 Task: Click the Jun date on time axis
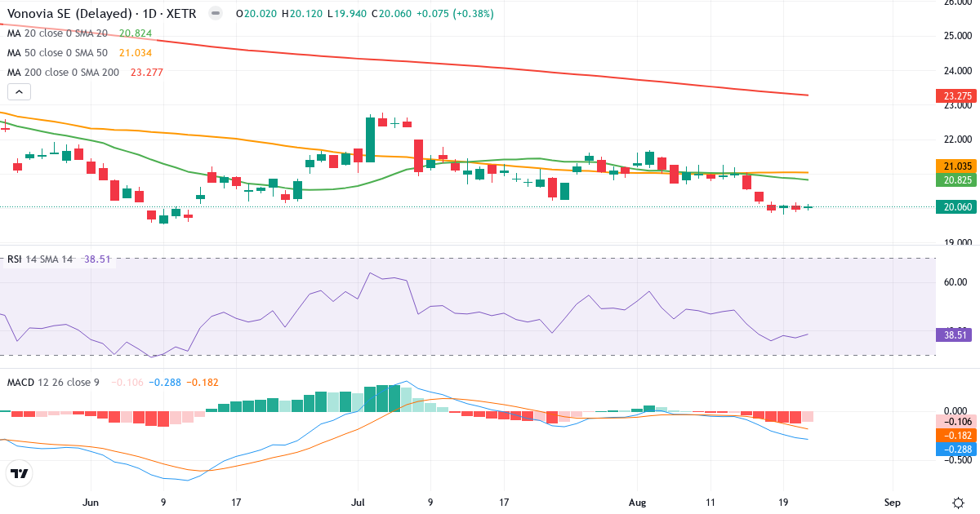click(x=91, y=503)
